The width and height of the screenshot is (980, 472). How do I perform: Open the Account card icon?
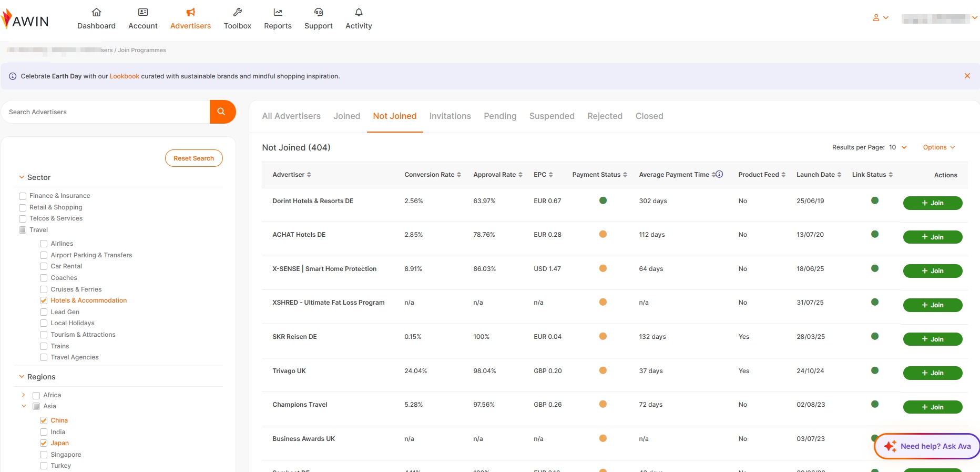point(143,12)
